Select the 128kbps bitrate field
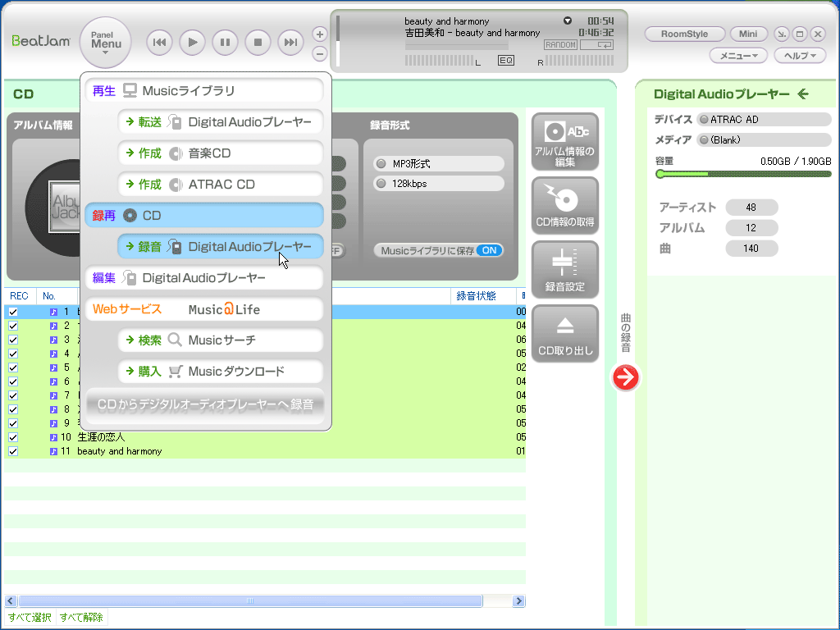The image size is (840, 630). [x=439, y=183]
